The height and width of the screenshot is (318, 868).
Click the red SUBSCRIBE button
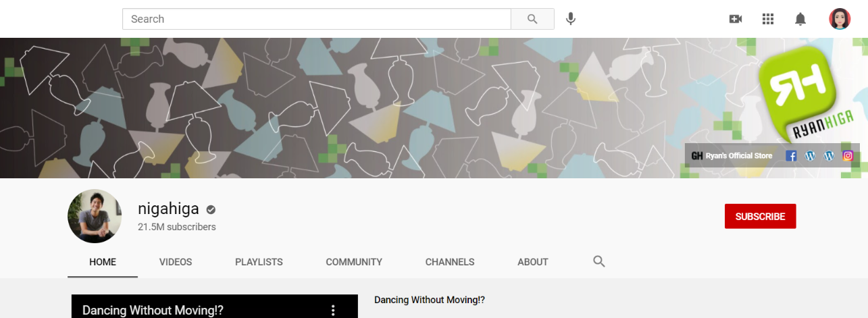pos(760,216)
